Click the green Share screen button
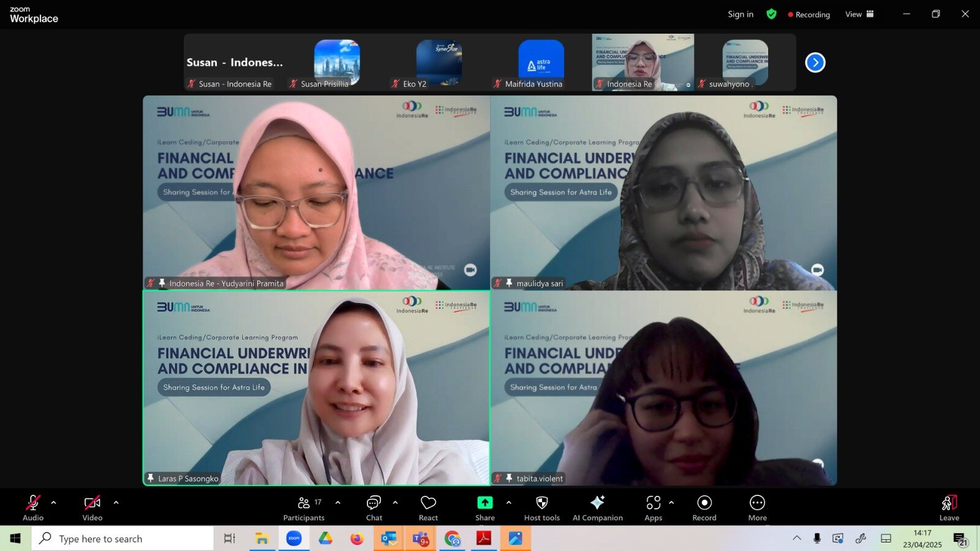Image resolution: width=980 pixels, height=551 pixels. (484, 508)
